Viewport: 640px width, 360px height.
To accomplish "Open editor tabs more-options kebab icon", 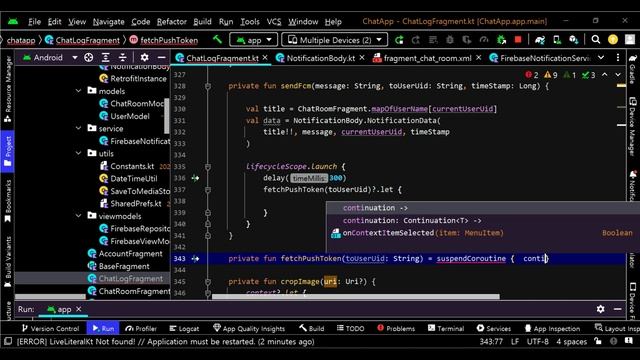I will coord(618,58).
